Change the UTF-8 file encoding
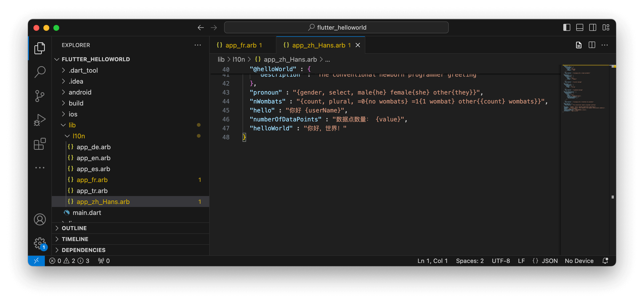Viewport: 644px width, 303px height. click(x=501, y=260)
